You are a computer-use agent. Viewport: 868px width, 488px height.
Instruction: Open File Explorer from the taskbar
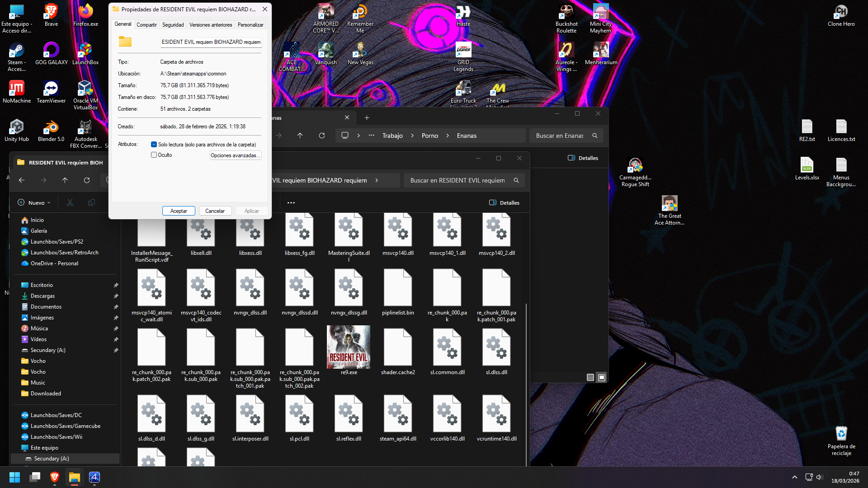click(x=75, y=477)
